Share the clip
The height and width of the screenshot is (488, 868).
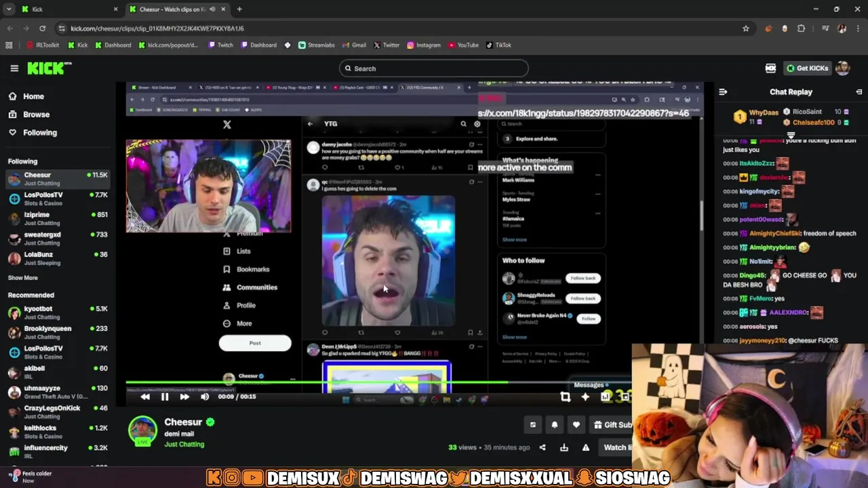click(542, 447)
